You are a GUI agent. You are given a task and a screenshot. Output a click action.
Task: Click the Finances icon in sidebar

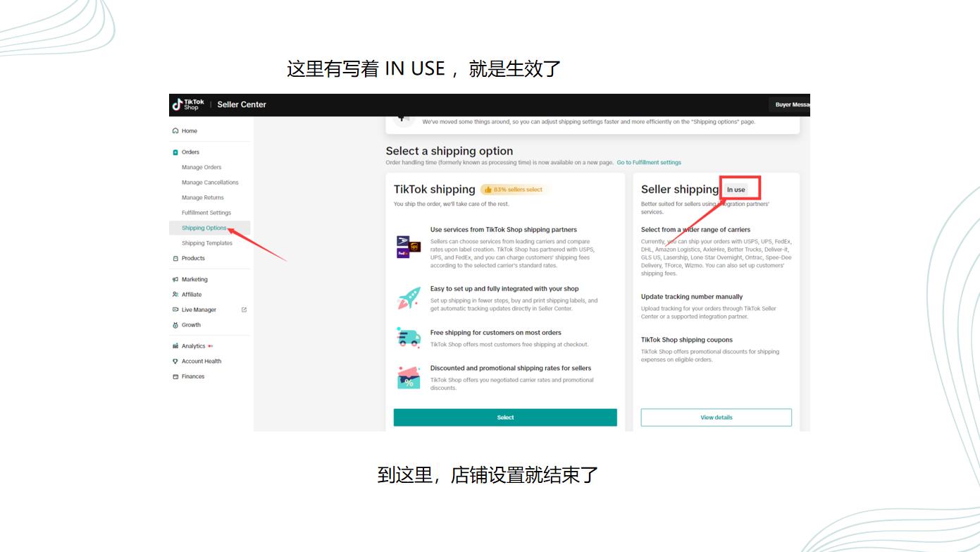pyautogui.click(x=175, y=376)
